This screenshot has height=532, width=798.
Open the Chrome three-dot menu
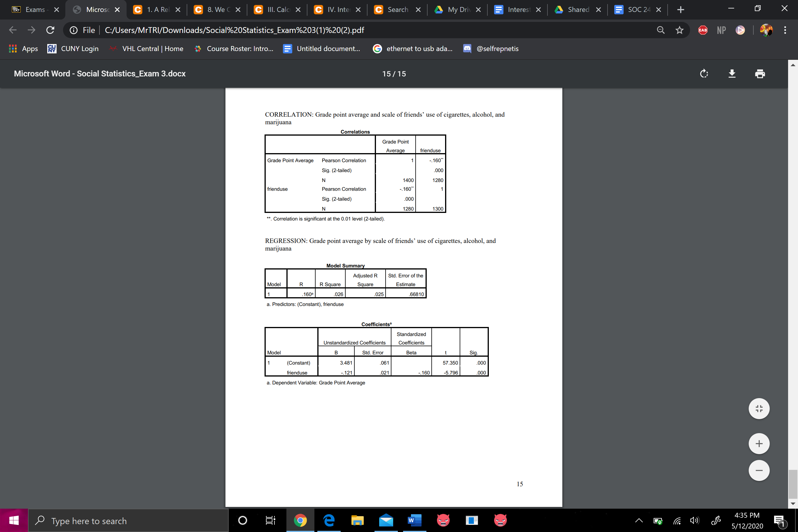[785, 30]
